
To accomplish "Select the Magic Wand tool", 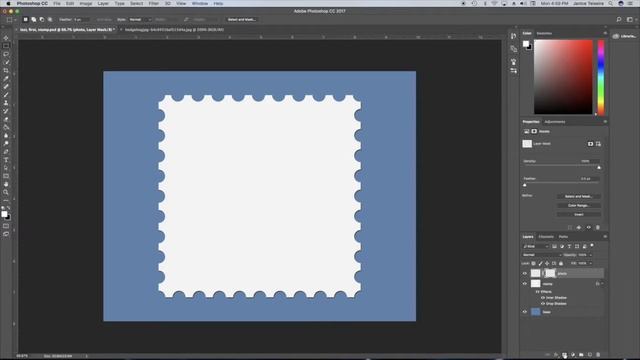I will pos(6,62).
